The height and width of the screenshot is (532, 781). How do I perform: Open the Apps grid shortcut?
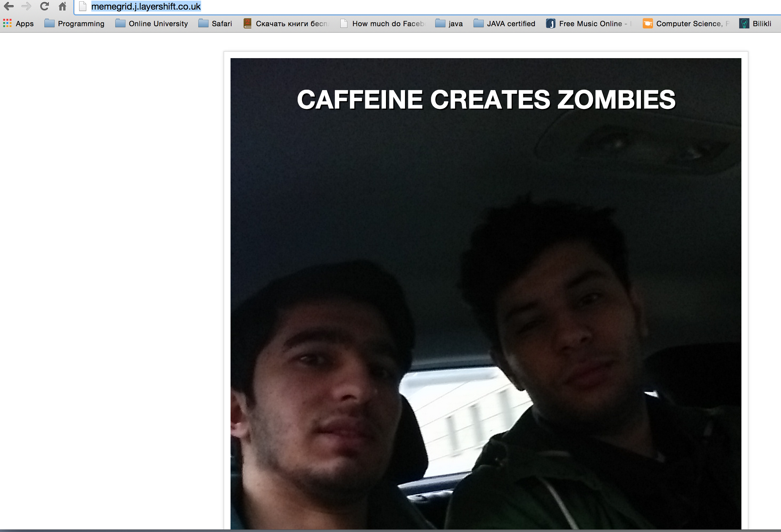[x=19, y=24]
